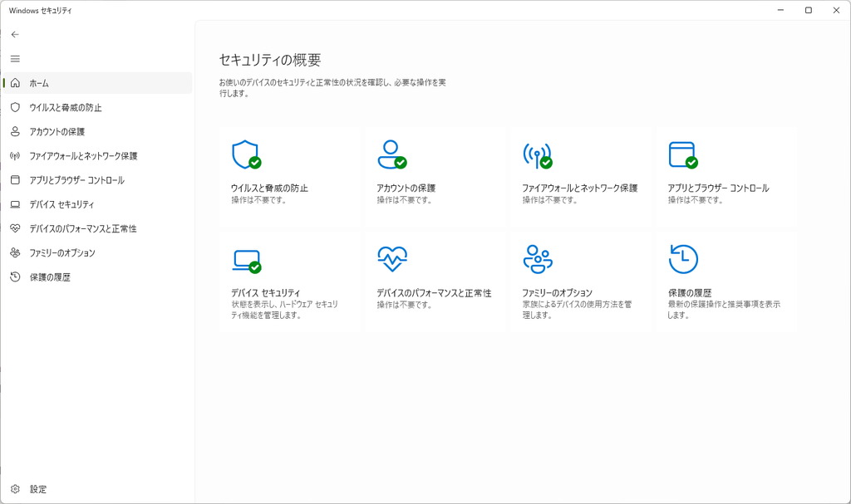Image resolution: width=851 pixels, height=504 pixels.
Task: Open the ウイルスと脅威の防止 card title
Action: coord(269,188)
